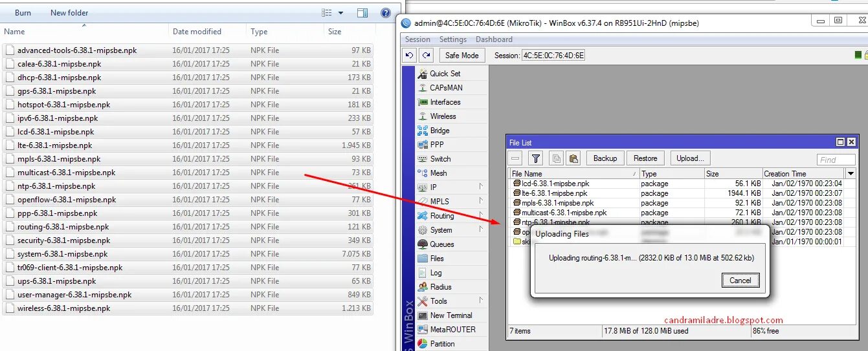Viewport: 868px width, 351px height.
Task: Open the Mesh sidebar entry
Action: click(x=438, y=173)
